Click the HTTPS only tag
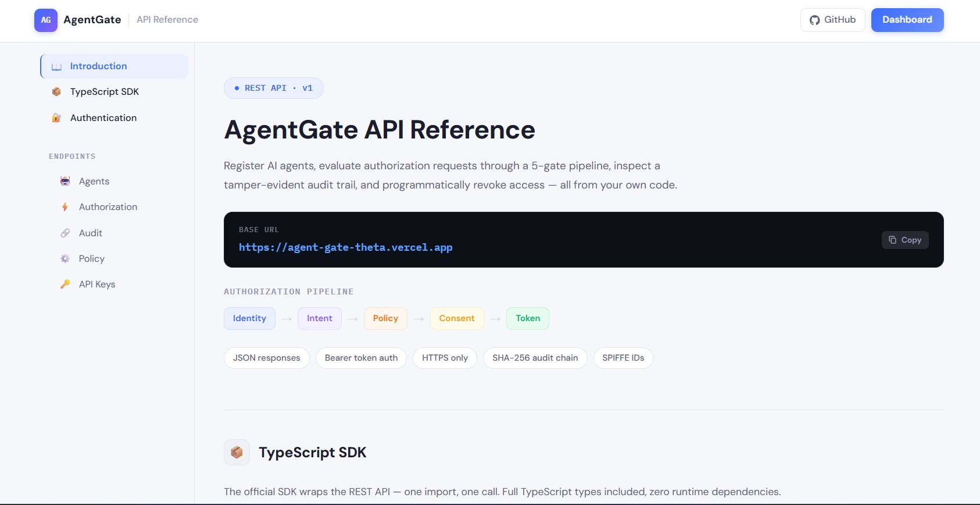Viewport: 980px width, 505px height. (445, 358)
